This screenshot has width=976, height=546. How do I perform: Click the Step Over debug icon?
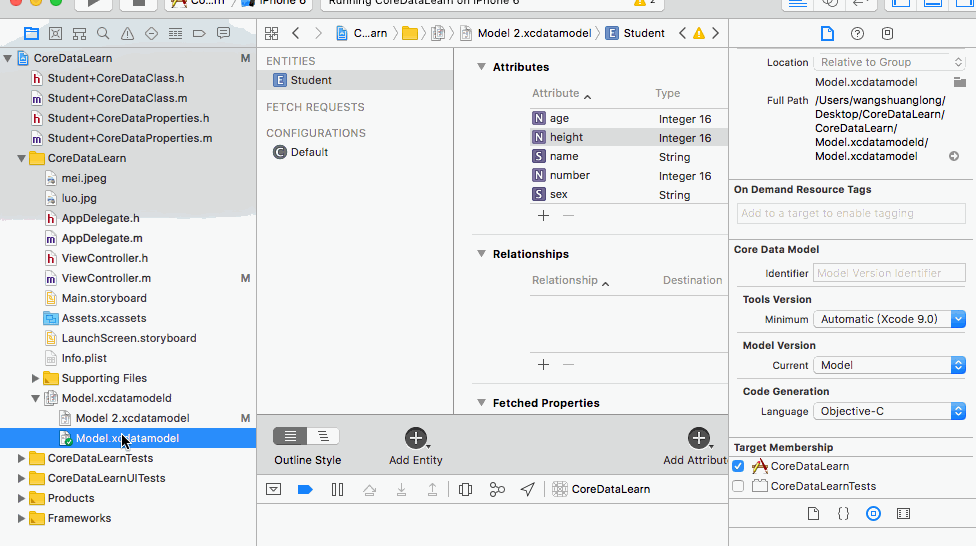point(369,490)
